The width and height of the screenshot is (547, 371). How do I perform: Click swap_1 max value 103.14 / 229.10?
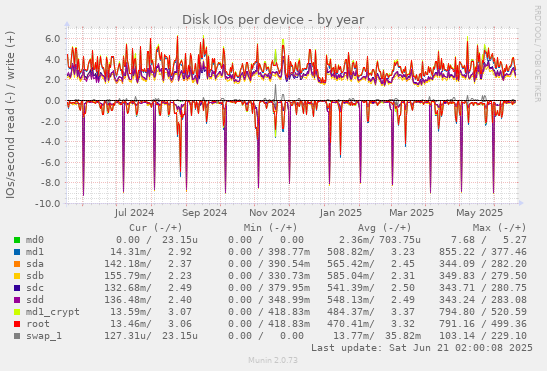click(483, 336)
